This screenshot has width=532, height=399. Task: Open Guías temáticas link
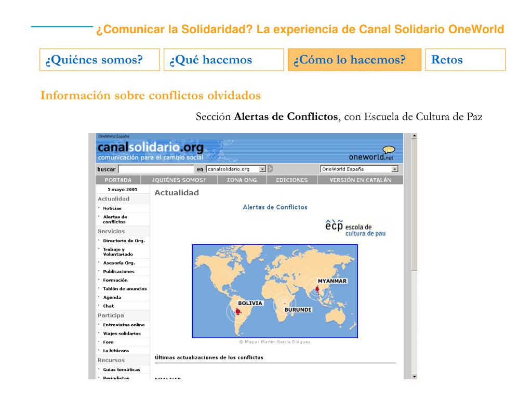[122, 370]
